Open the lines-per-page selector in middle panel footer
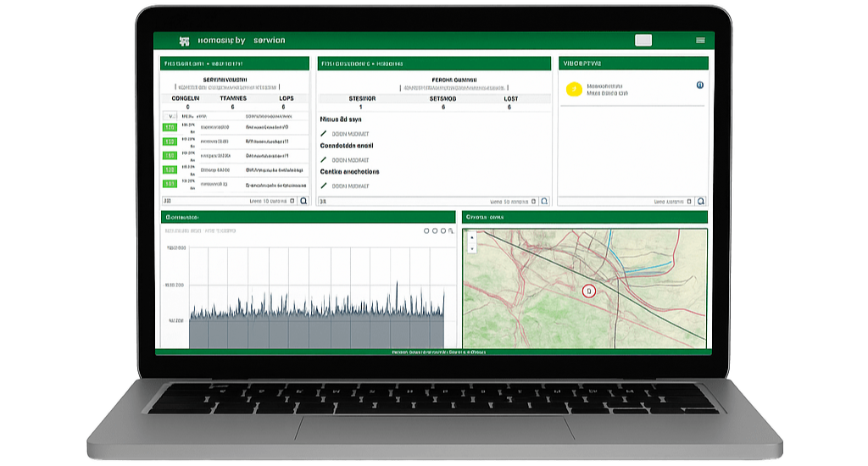The width and height of the screenshot is (868, 466). tap(531, 202)
